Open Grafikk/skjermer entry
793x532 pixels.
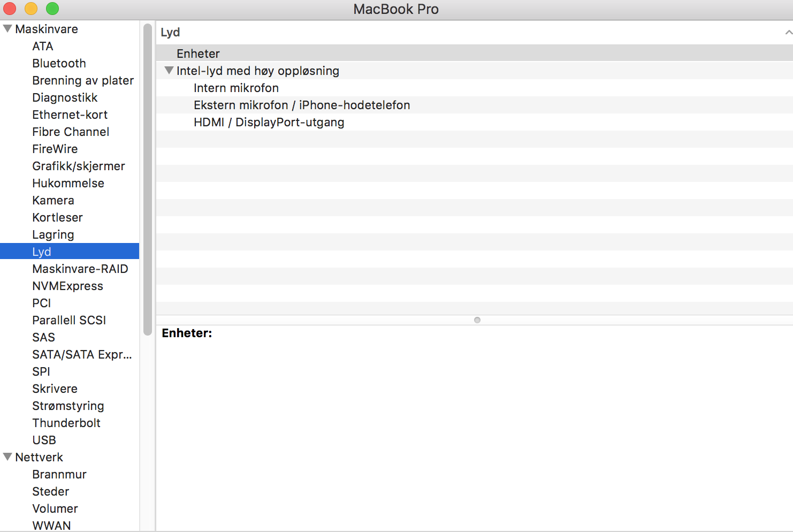click(79, 166)
